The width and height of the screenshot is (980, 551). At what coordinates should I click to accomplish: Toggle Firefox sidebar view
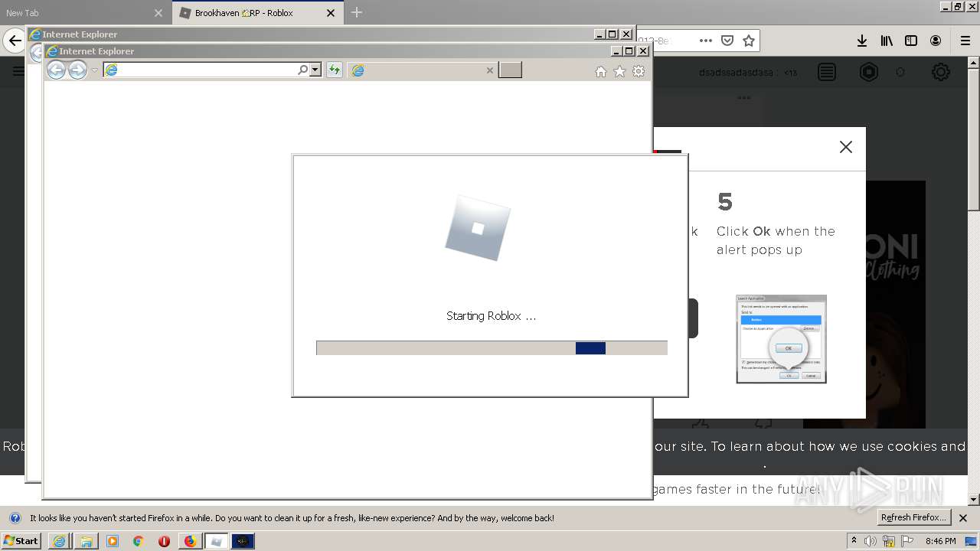[x=911, y=41]
